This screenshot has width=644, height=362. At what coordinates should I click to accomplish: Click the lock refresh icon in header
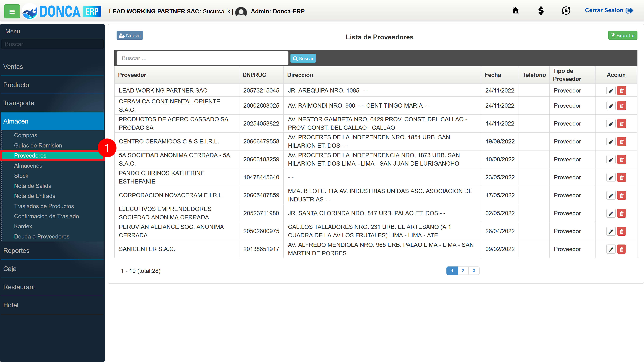[x=566, y=11]
